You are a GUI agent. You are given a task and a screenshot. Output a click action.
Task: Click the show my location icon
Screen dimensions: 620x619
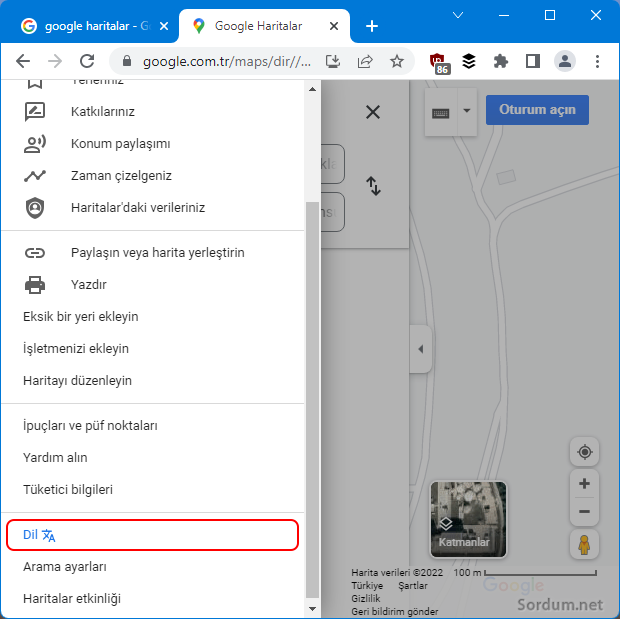coord(584,452)
